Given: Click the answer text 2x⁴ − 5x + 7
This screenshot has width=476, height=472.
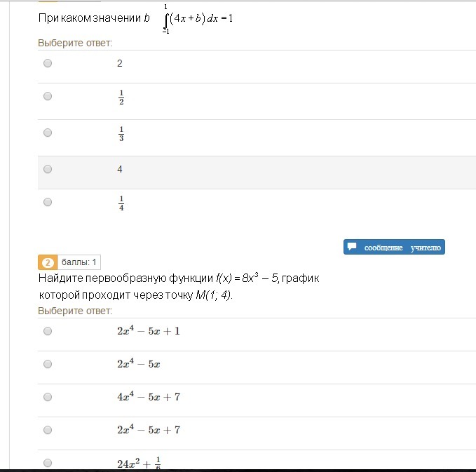Looking at the screenshot, I should pos(149,430).
